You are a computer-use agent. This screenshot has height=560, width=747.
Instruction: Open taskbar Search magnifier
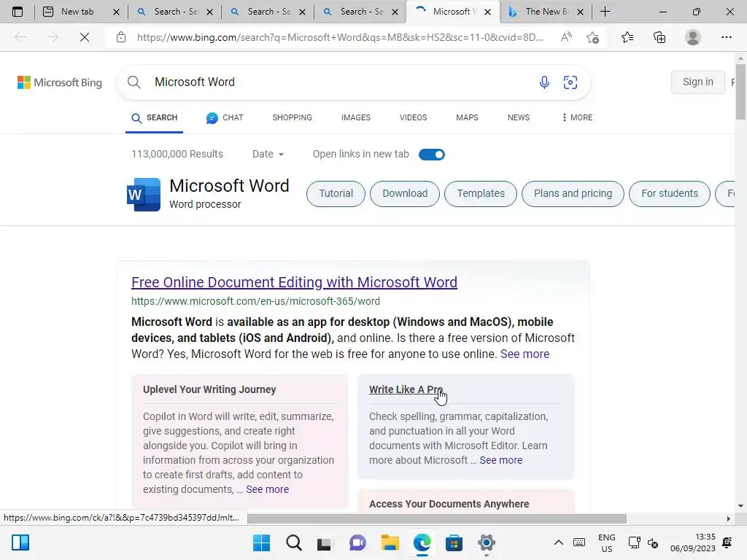pyautogui.click(x=293, y=542)
